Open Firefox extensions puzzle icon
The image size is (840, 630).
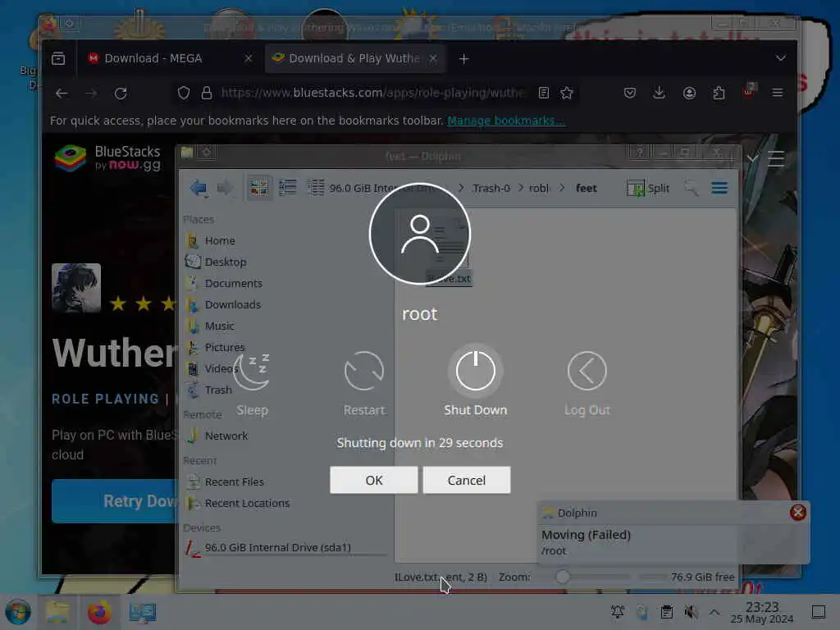click(719, 94)
